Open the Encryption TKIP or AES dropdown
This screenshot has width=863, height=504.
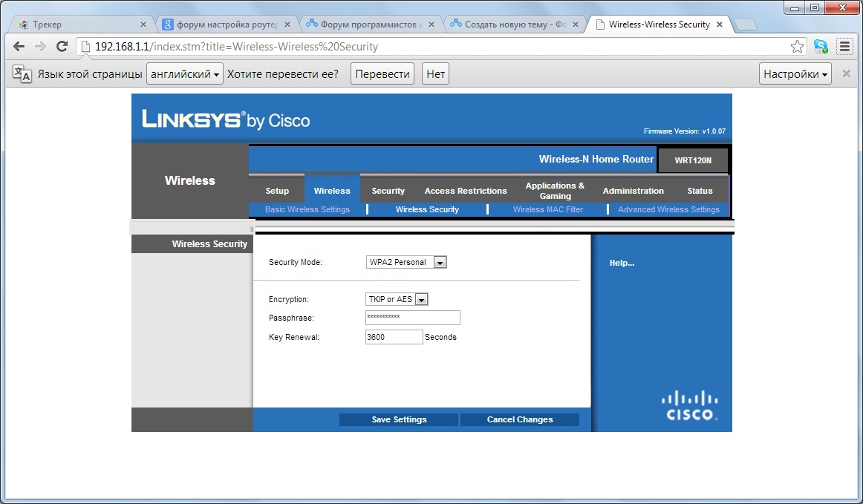click(x=397, y=299)
